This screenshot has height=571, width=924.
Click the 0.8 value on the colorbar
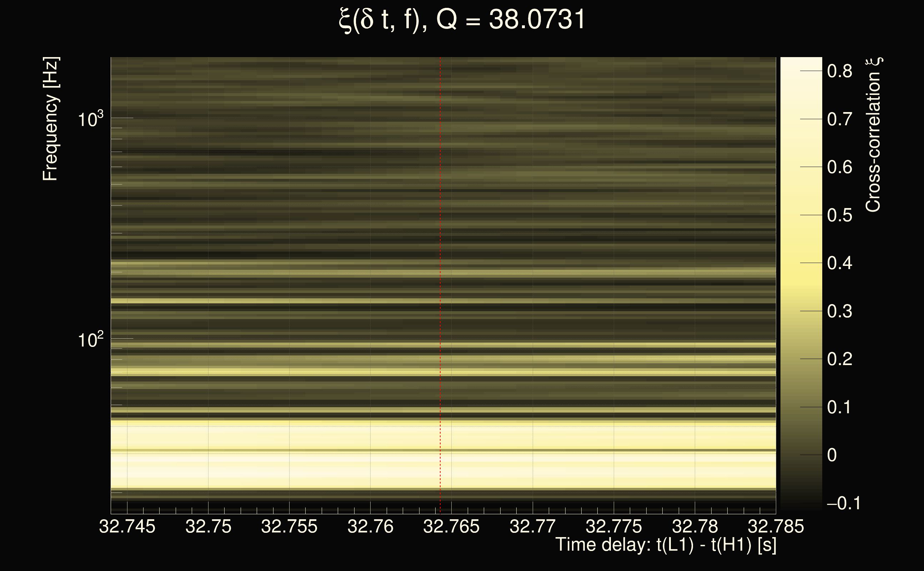point(839,71)
